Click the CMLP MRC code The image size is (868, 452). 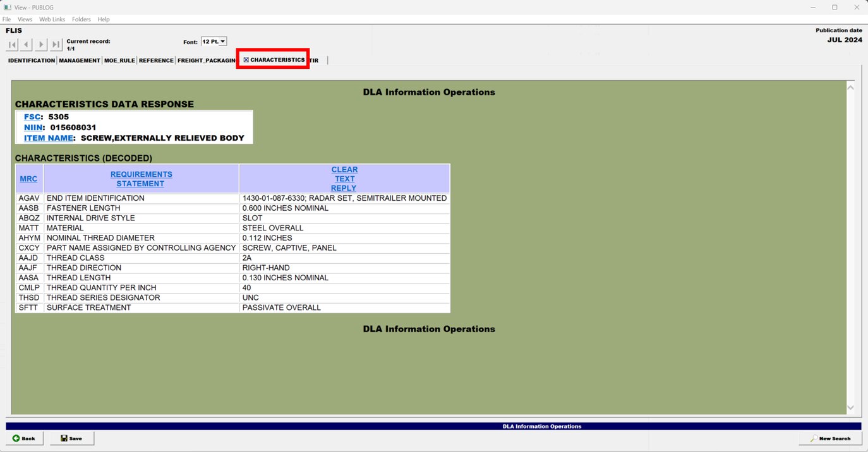pos(30,288)
